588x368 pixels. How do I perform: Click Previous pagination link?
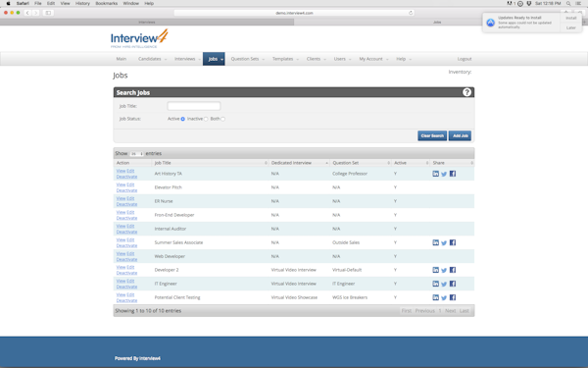click(x=425, y=311)
